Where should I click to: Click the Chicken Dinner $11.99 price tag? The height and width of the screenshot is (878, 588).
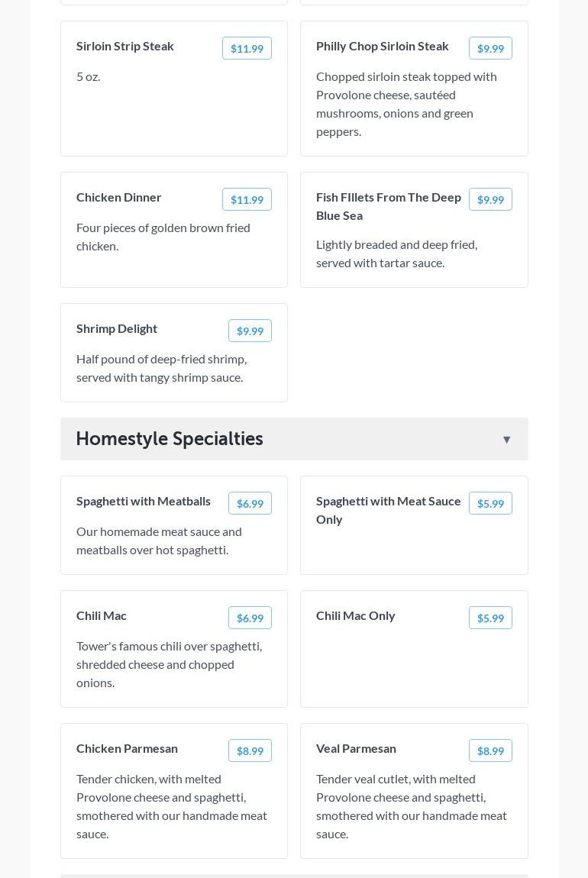click(x=247, y=200)
